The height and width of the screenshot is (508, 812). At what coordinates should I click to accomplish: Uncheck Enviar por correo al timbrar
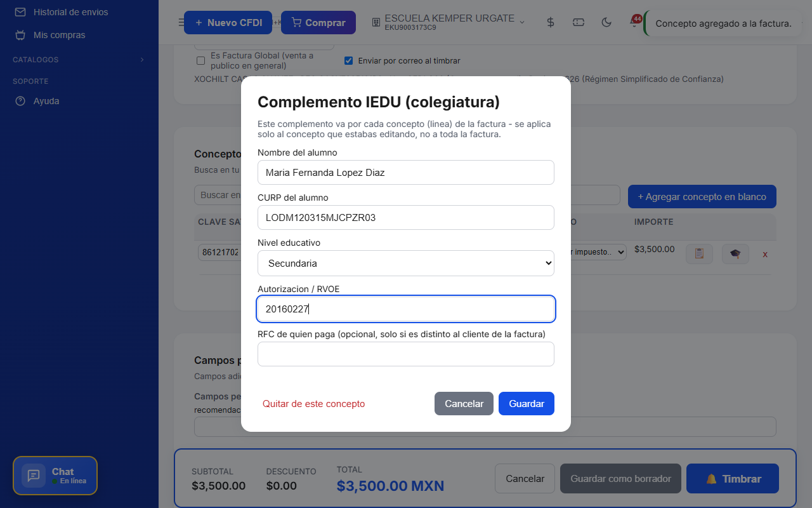pos(348,61)
